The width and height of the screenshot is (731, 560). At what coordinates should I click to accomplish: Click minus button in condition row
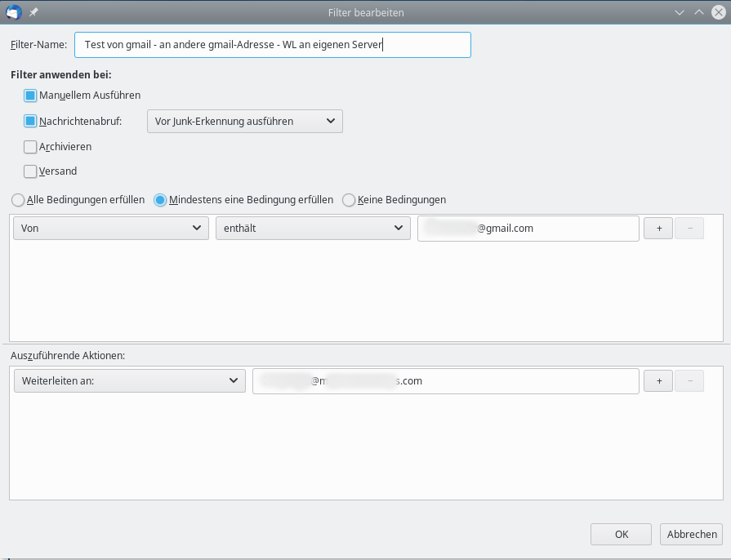(689, 229)
